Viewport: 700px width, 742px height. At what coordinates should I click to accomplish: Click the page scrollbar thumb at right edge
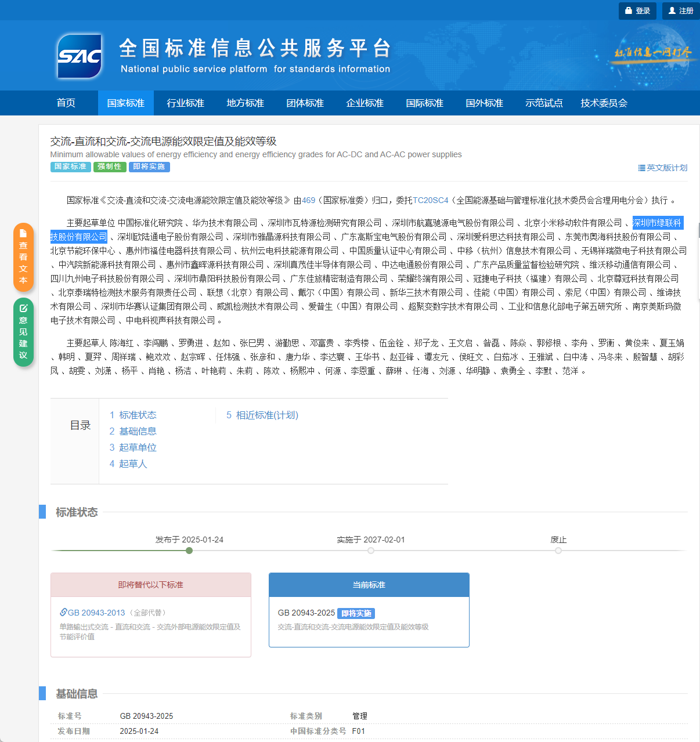coord(699,230)
